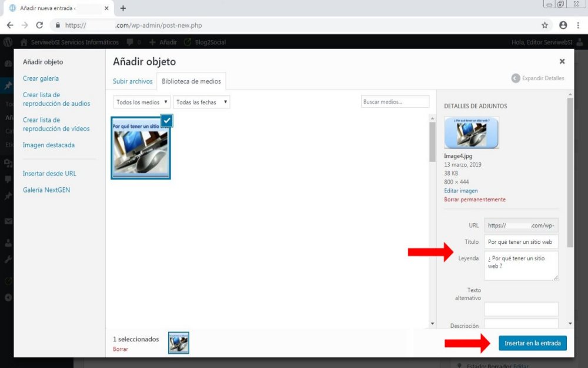Image resolution: width=588 pixels, height=368 pixels.
Task: Click the Buscar medios search field
Action: pyautogui.click(x=395, y=102)
